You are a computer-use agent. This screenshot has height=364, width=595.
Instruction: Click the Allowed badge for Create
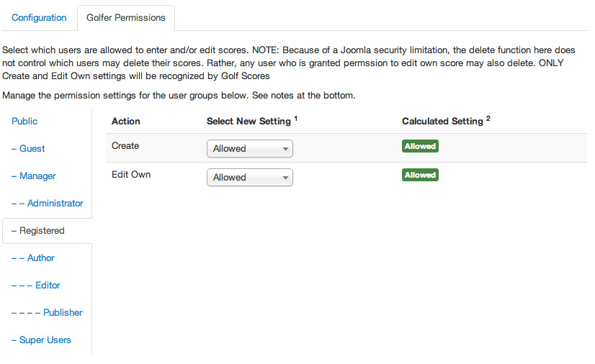pos(420,146)
